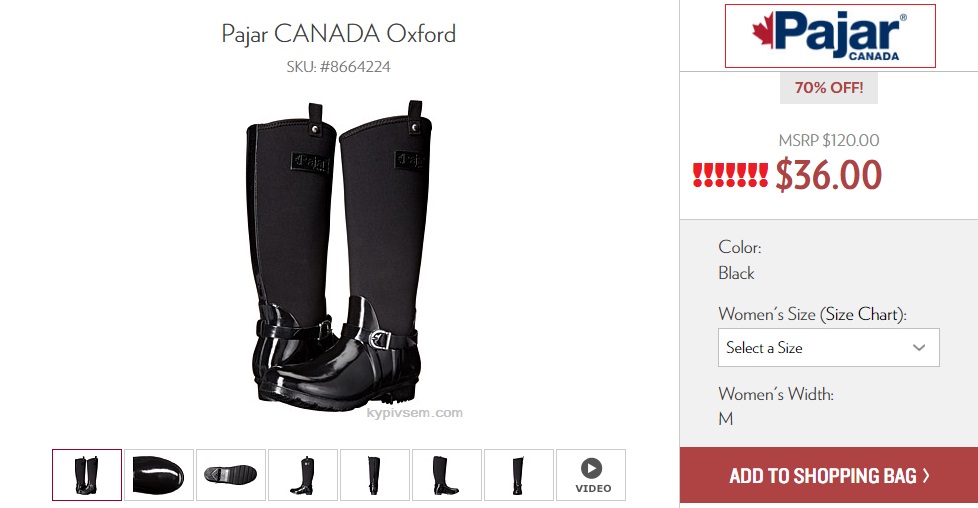Show the boot sole thumbnail
The width and height of the screenshot is (978, 508).
coord(231,475)
